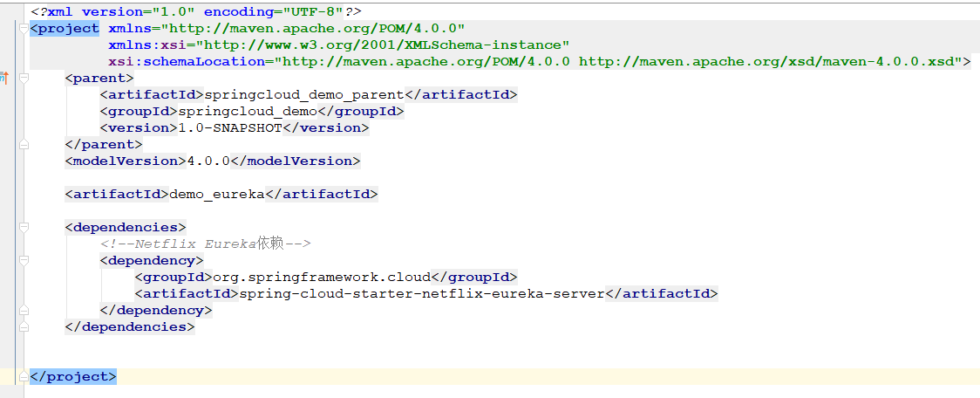Viewport: 980px width, 398px height.
Task: Click the artifactId value demo_eureka
Action: [x=217, y=194]
